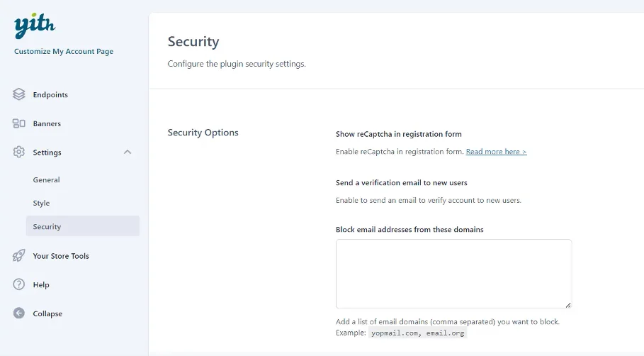The image size is (644, 356).
Task: Click the Banners layout icon
Action: click(x=19, y=123)
